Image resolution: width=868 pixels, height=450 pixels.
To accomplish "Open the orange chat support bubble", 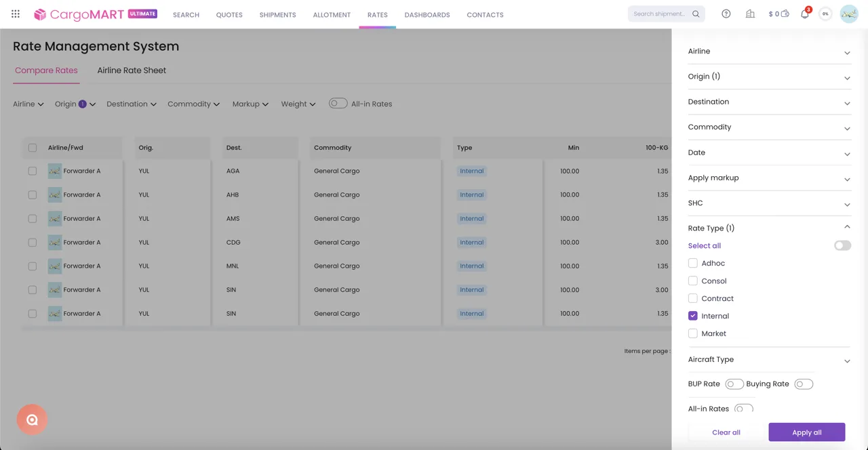I will [x=32, y=420].
